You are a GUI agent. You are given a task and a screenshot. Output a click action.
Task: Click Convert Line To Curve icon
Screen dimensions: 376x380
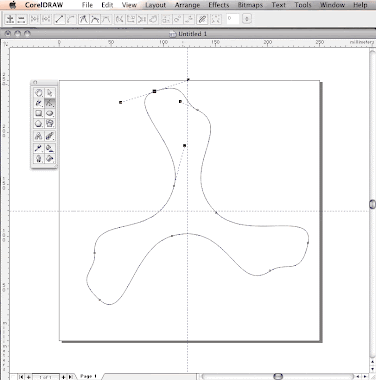click(70, 19)
